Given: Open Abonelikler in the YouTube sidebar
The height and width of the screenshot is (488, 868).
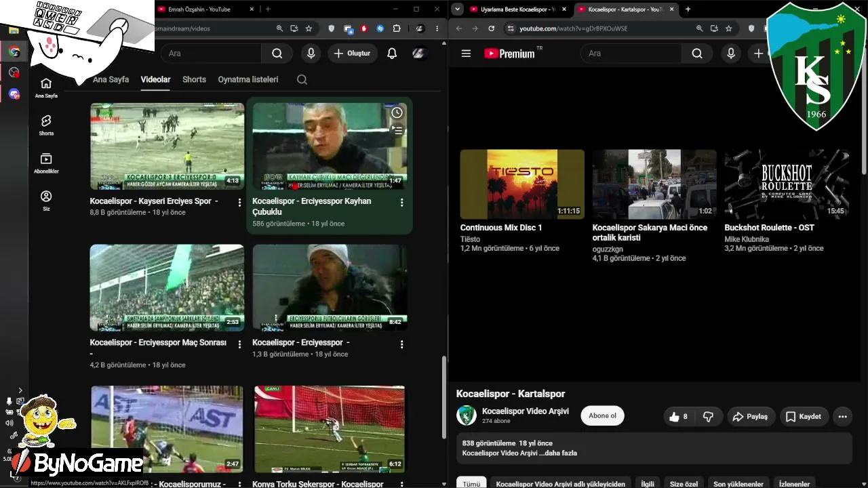Looking at the screenshot, I should 46,163.
